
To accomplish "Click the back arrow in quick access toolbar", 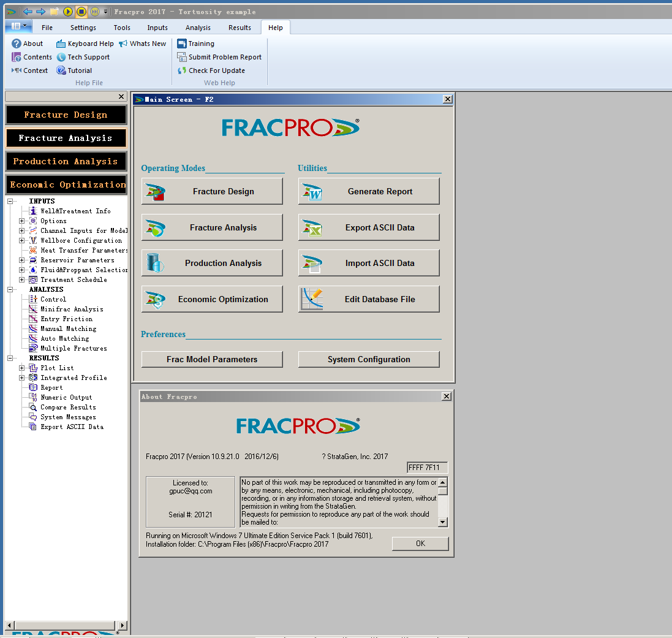I will (28, 12).
